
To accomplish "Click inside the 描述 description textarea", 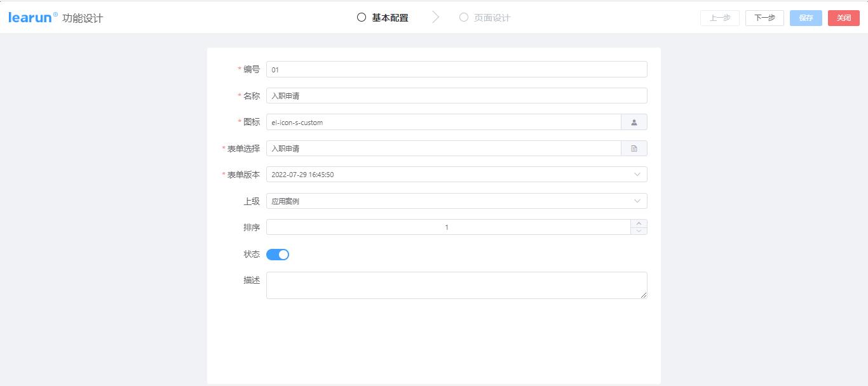I will (x=456, y=284).
